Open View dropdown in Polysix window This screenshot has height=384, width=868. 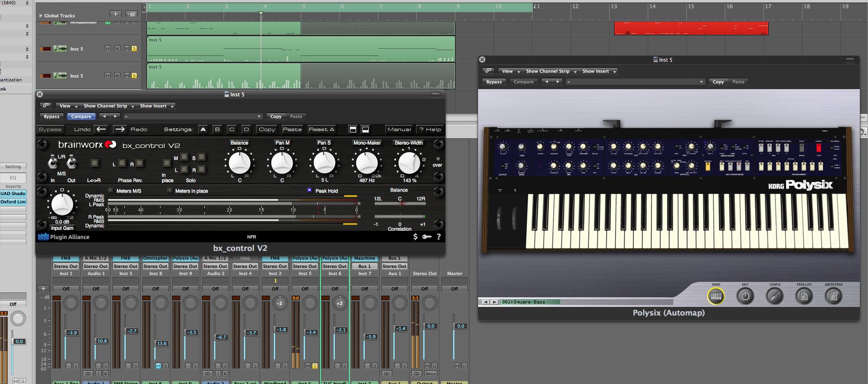tap(509, 71)
